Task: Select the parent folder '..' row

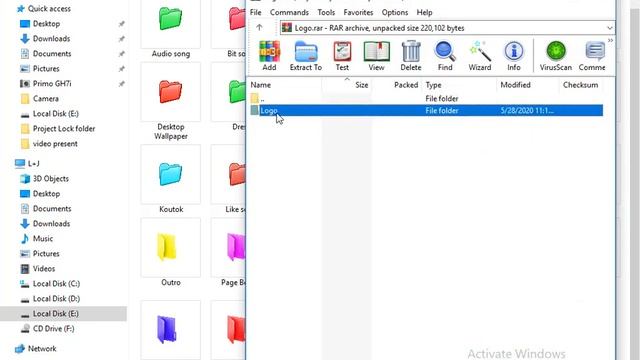Action: (426, 98)
